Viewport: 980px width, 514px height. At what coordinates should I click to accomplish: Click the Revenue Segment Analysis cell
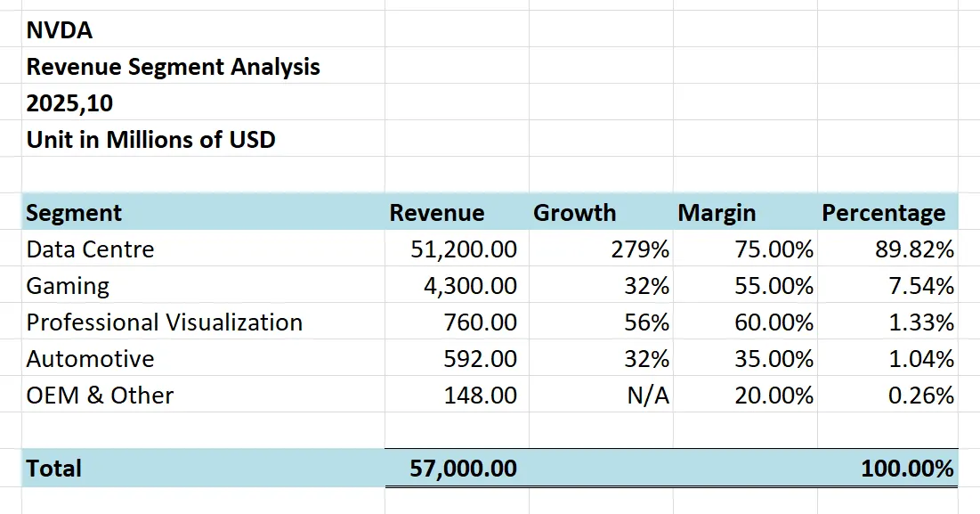[x=174, y=67]
